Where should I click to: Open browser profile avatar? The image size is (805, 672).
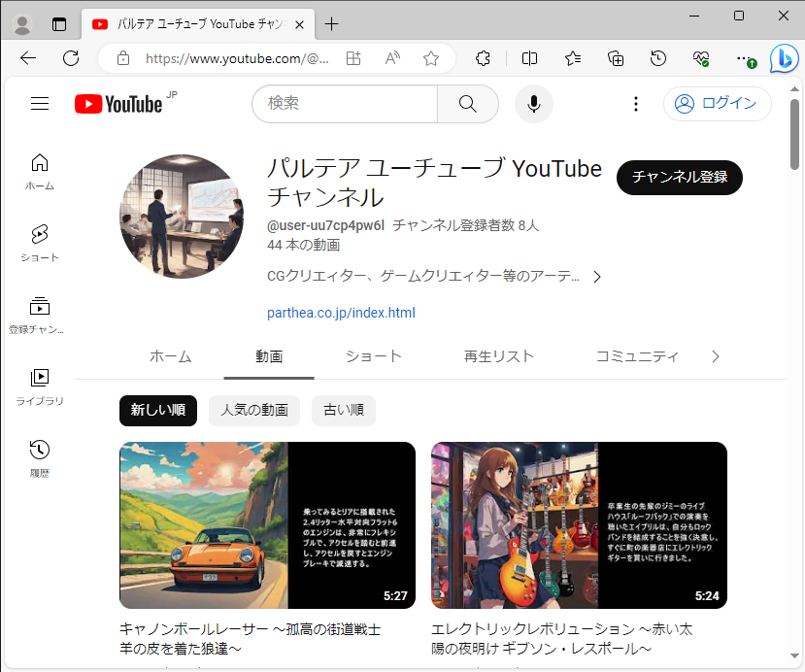[x=22, y=24]
